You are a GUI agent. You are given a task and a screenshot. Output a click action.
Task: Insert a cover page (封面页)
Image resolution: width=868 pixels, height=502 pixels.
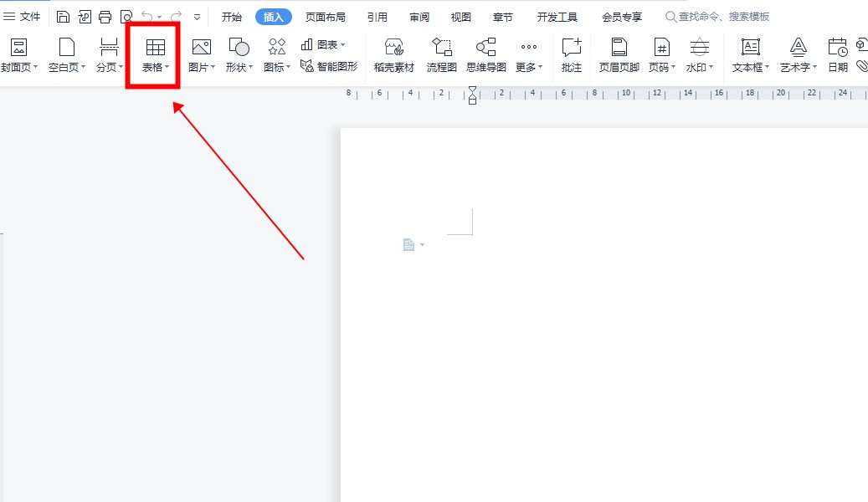[17, 55]
